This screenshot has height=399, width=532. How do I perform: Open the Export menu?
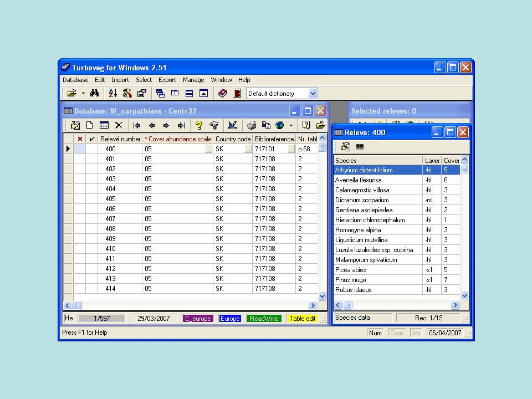coord(167,80)
